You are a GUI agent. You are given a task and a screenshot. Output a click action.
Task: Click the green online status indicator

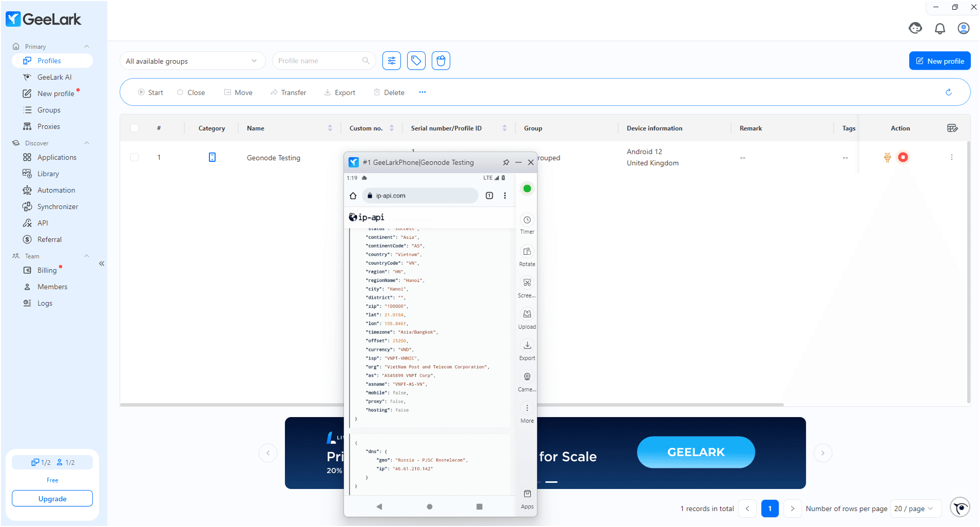526,189
